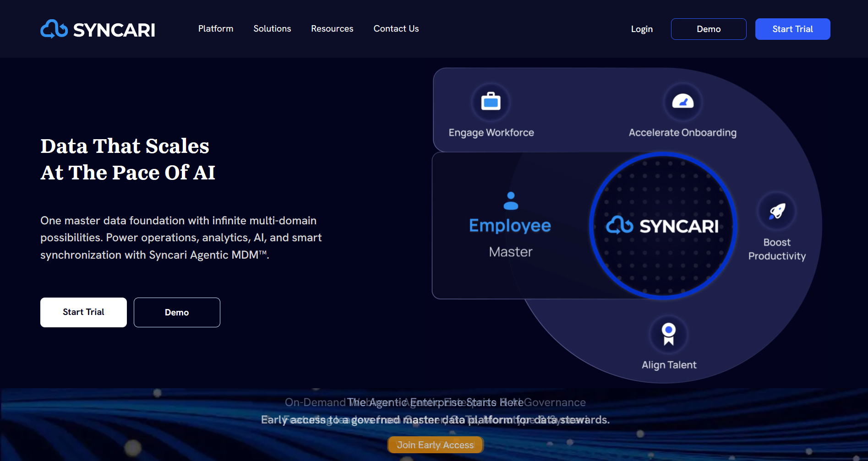This screenshot has width=868, height=461.
Task: Open the Resources menu
Action: [x=332, y=29]
